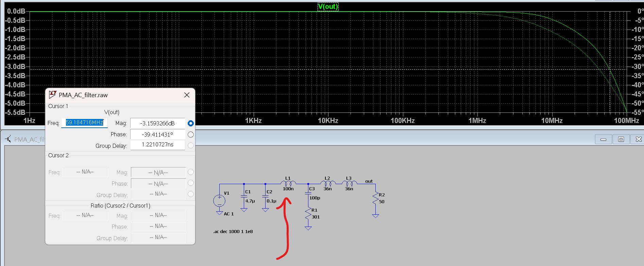644x266 pixels.
Task: Select inductor L3 symbol
Action: (x=349, y=183)
